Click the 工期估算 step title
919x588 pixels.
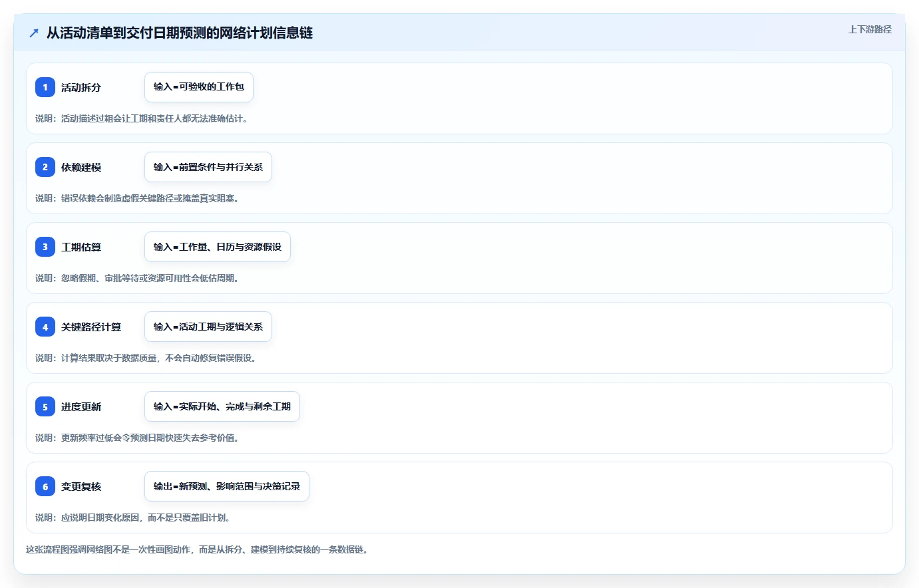(x=81, y=247)
